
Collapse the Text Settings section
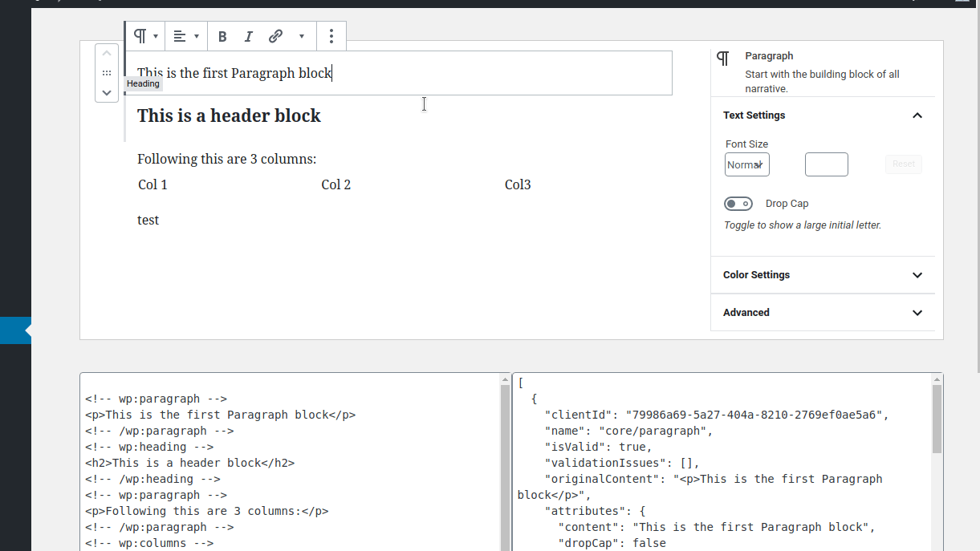tap(917, 115)
